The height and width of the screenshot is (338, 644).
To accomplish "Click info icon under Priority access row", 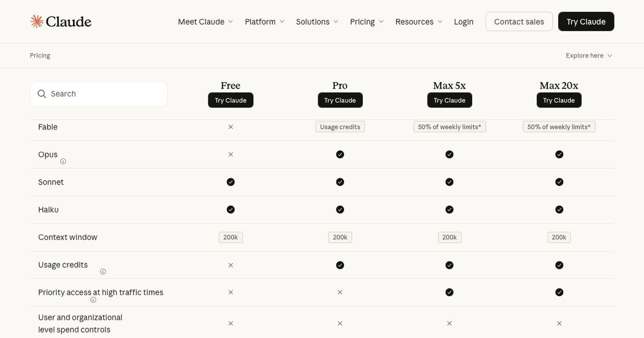I will tap(93, 300).
